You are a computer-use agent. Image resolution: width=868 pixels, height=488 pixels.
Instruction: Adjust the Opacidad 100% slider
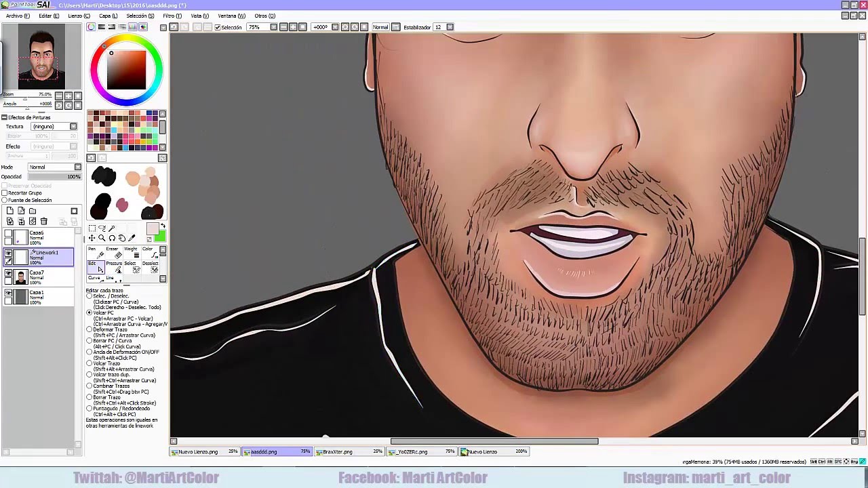click(x=54, y=177)
